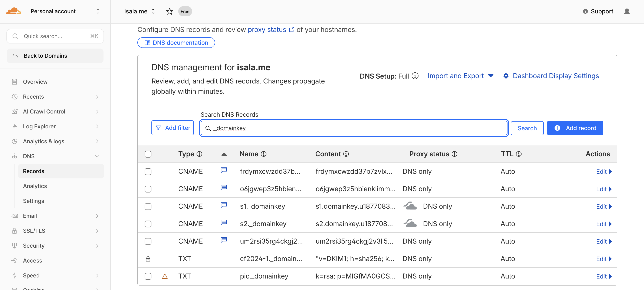Check the checkbox for the s1._domainkey row
The width and height of the screenshot is (644, 290).
[x=148, y=207]
